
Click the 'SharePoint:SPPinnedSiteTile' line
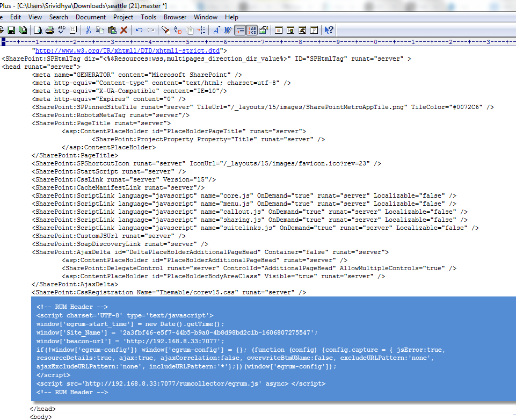(x=263, y=107)
